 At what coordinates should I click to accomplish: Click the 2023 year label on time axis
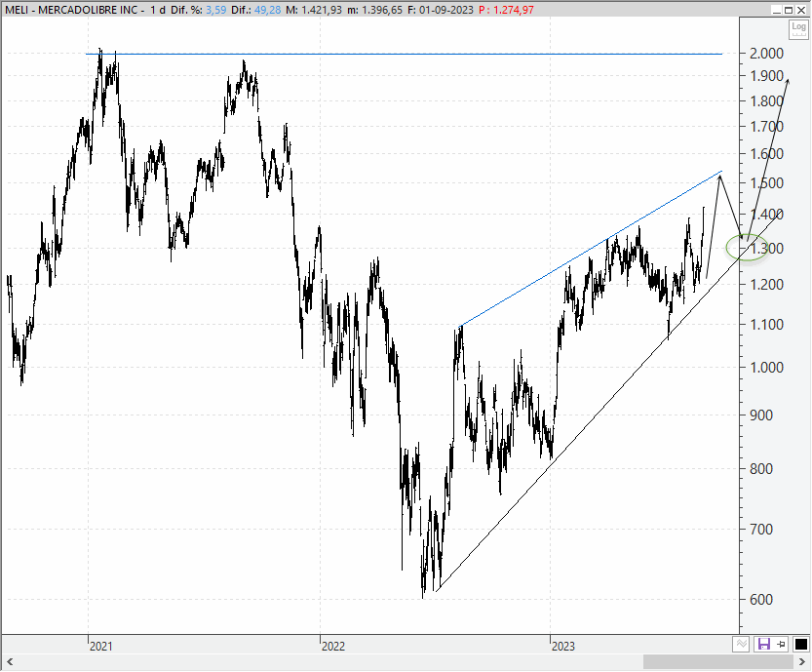(x=562, y=646)
